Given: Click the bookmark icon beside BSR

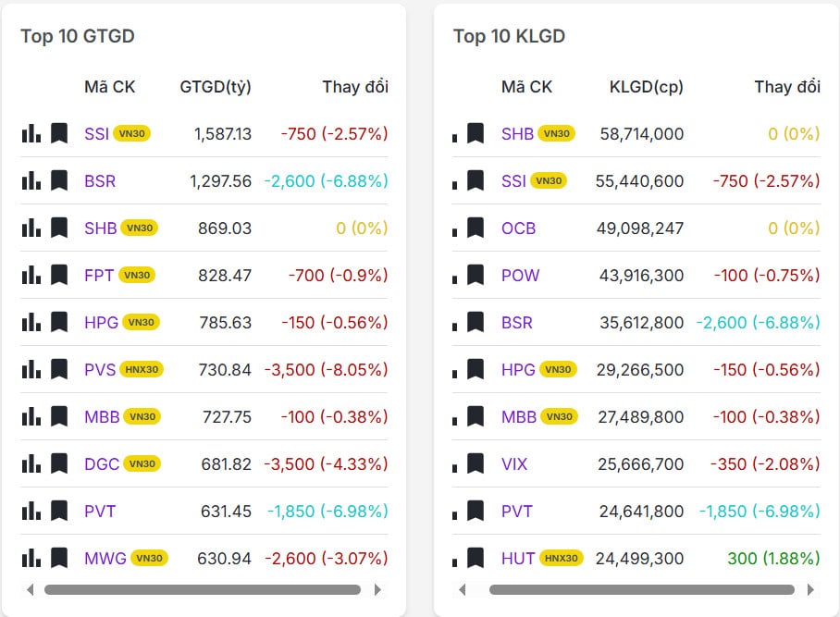Looking at the screenshot, I should click(58, 180).
